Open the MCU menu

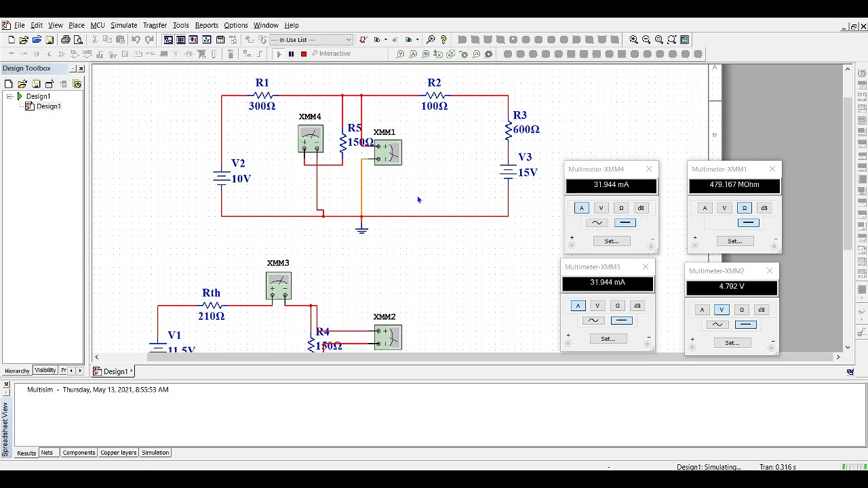click(x=98, y=25)
